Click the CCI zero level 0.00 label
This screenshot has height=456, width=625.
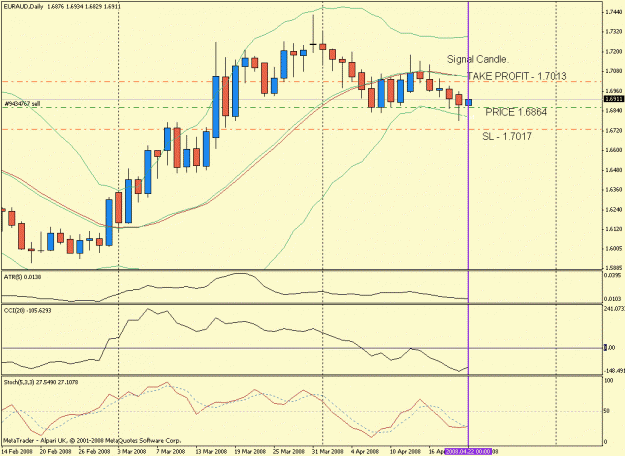tap(610, 348)
